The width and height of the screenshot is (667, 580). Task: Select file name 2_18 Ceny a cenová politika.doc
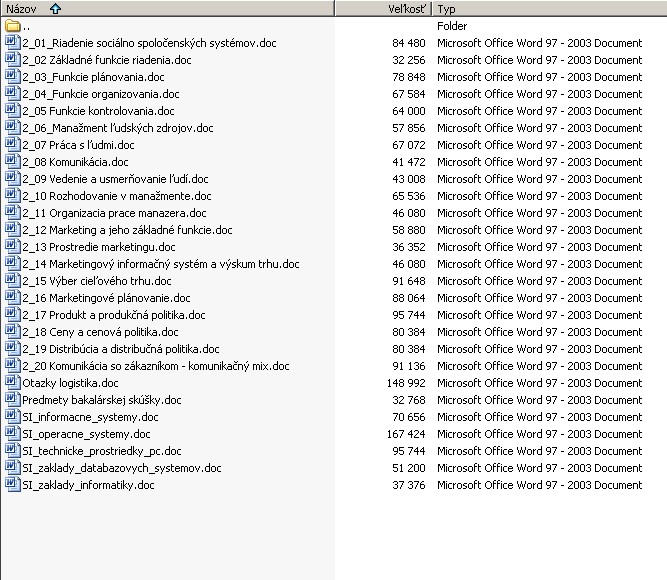click(100, 332)
